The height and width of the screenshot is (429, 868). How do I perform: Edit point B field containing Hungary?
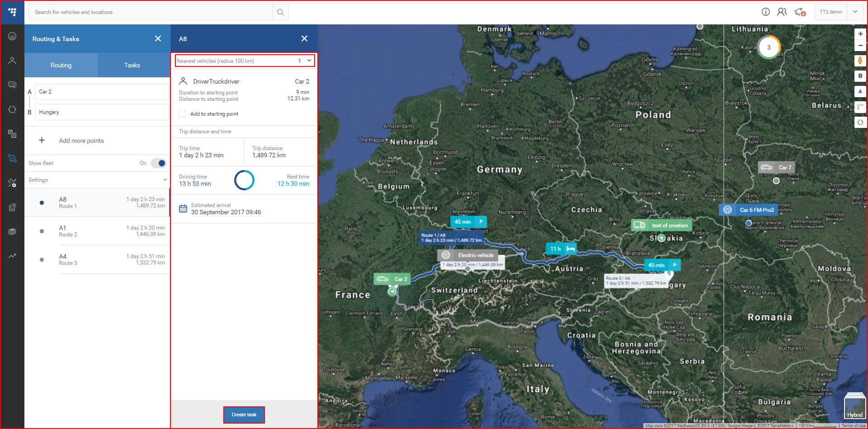pyautogui.click(x=102, y=112)
